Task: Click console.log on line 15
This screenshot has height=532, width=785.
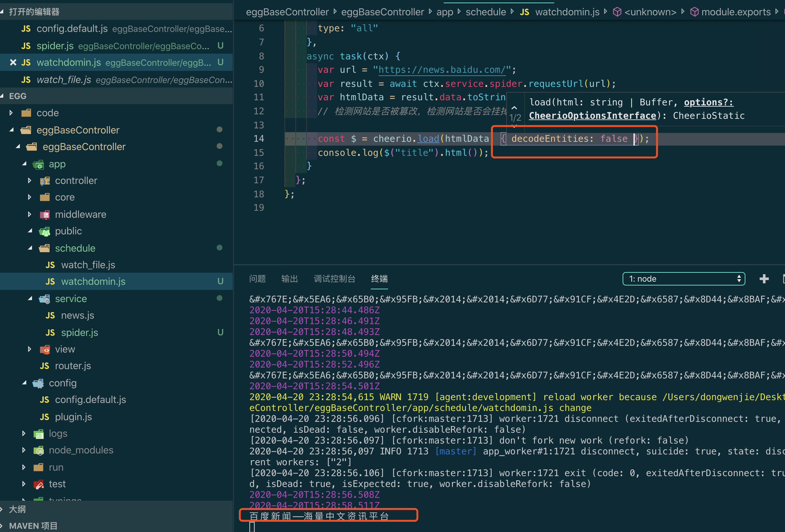Action: pyautogui.click(x=348, y=153)
